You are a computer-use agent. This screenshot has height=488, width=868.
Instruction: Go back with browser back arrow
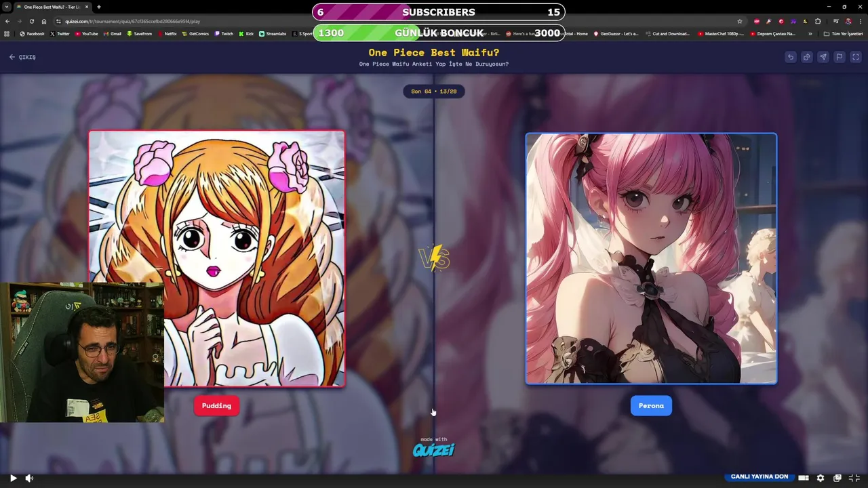pyautogui.click(x=7, y=21)
